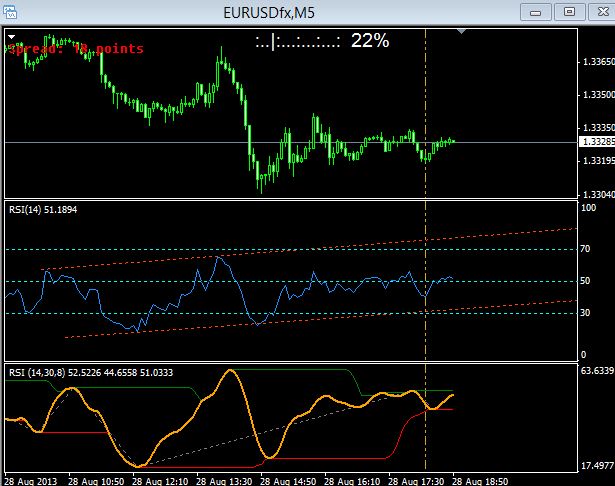
Task: Click the RSI scale level 50
Action: click(x=585, y=281)
